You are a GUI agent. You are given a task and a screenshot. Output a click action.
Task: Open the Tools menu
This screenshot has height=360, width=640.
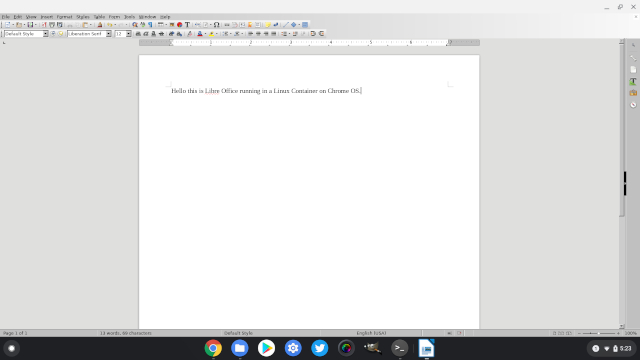(129, 17)
